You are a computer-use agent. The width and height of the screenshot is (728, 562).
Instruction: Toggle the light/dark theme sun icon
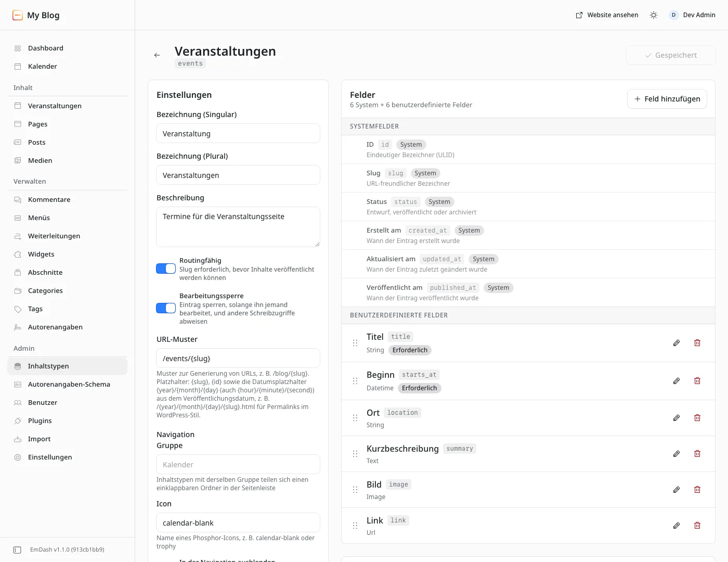[654, 15]
